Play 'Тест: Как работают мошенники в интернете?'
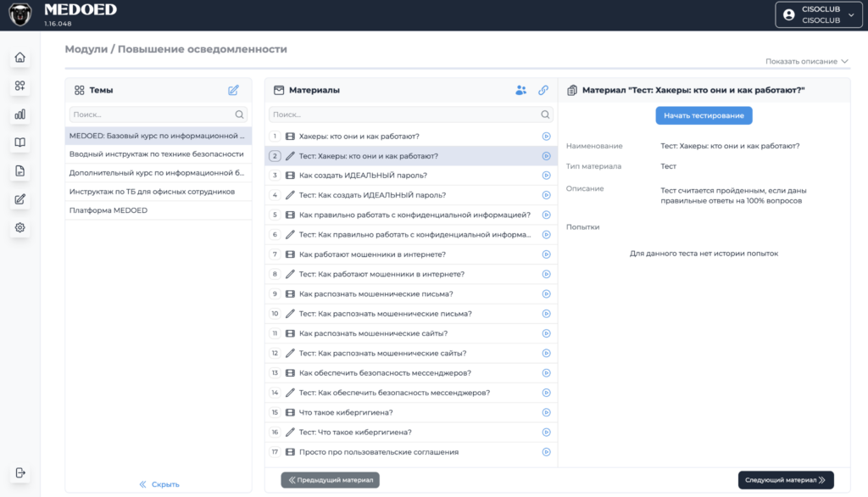The width and height of the screenshot is (868, 497). (547, 274)
